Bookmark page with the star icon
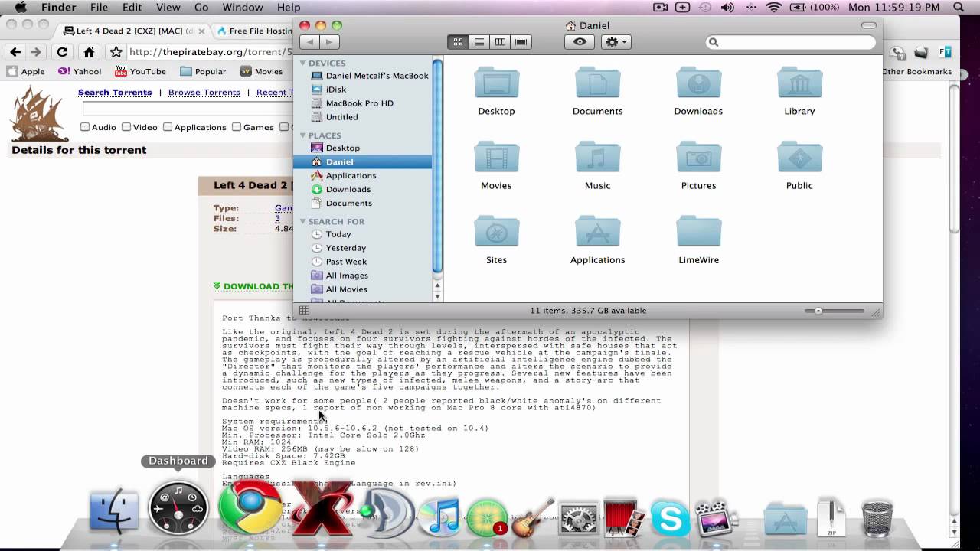980x551 pixels. point(116,52)
